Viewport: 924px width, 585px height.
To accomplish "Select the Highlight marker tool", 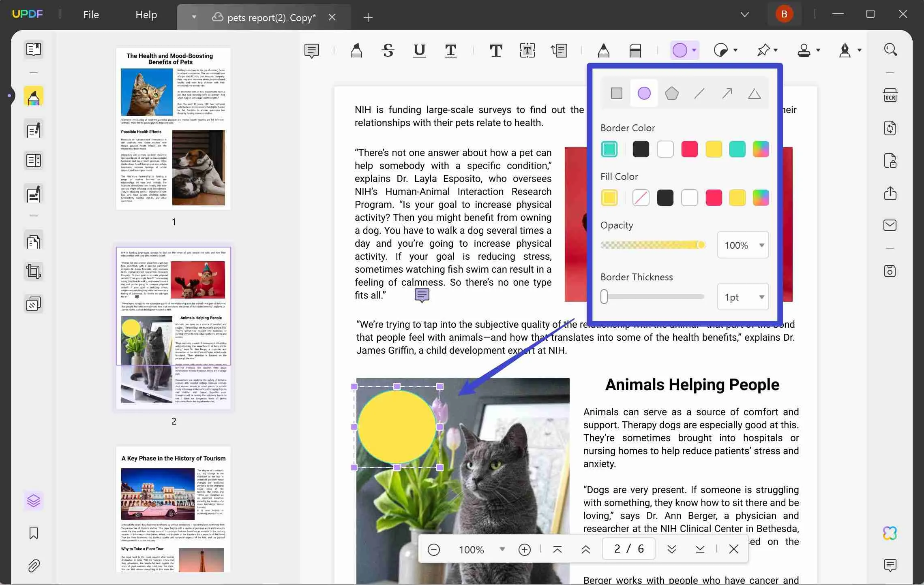I will (356, 51).
